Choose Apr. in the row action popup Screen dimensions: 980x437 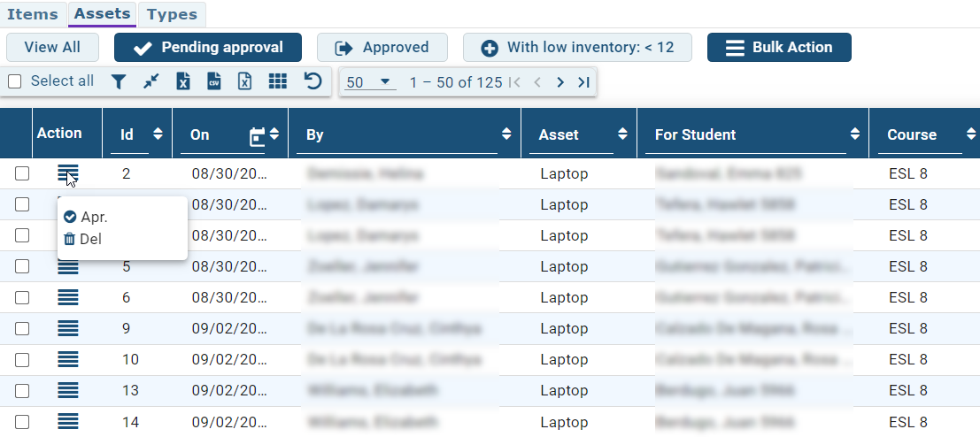(87, 217)
